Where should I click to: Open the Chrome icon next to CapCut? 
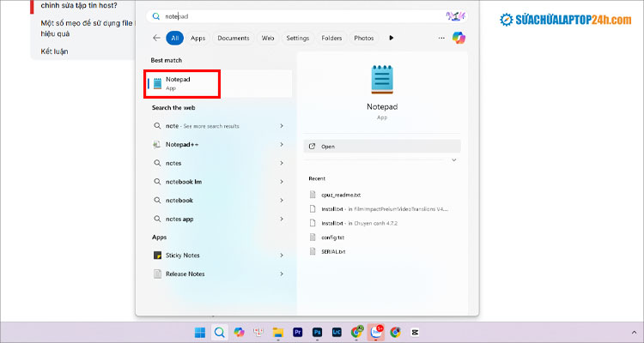[x=396, y=333]
